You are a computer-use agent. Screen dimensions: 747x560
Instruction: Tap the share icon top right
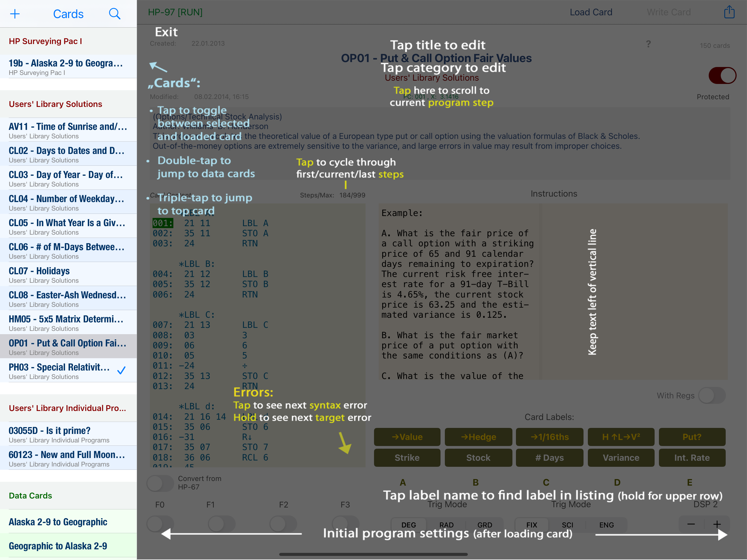[x=729, y=12]
